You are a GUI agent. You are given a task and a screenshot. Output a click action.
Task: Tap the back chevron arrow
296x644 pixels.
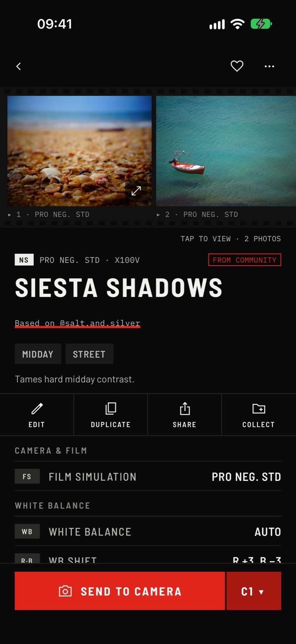(18, 66)
